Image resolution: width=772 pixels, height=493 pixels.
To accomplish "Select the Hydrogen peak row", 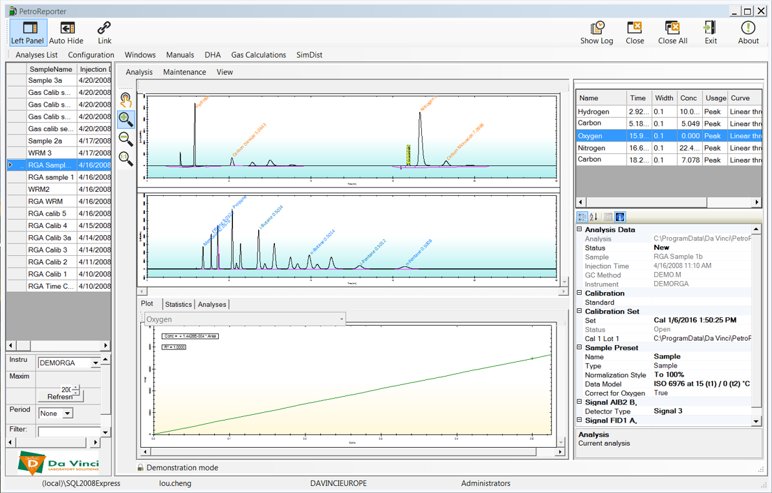I will coord(669,112).
